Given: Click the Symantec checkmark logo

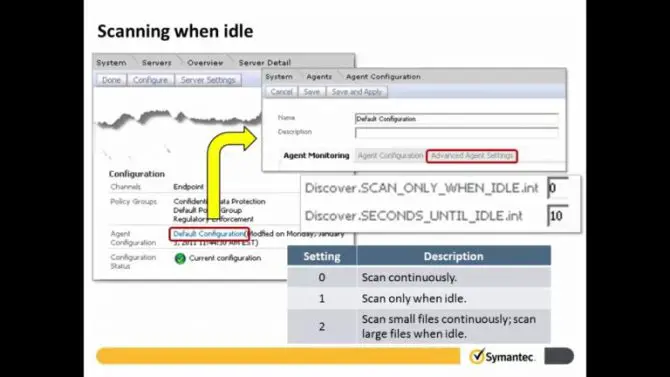Looking at the screenshot, I should tap(477, 356).
